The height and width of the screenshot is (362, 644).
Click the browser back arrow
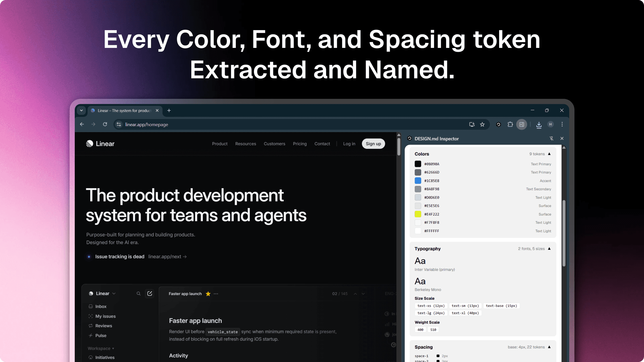(x=82, y=124)
